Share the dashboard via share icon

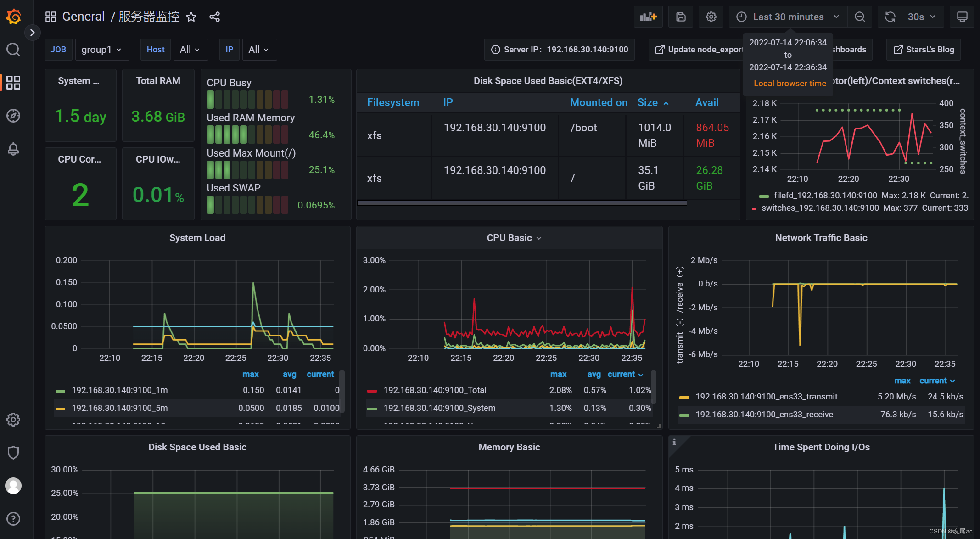(x=214, y=17)
